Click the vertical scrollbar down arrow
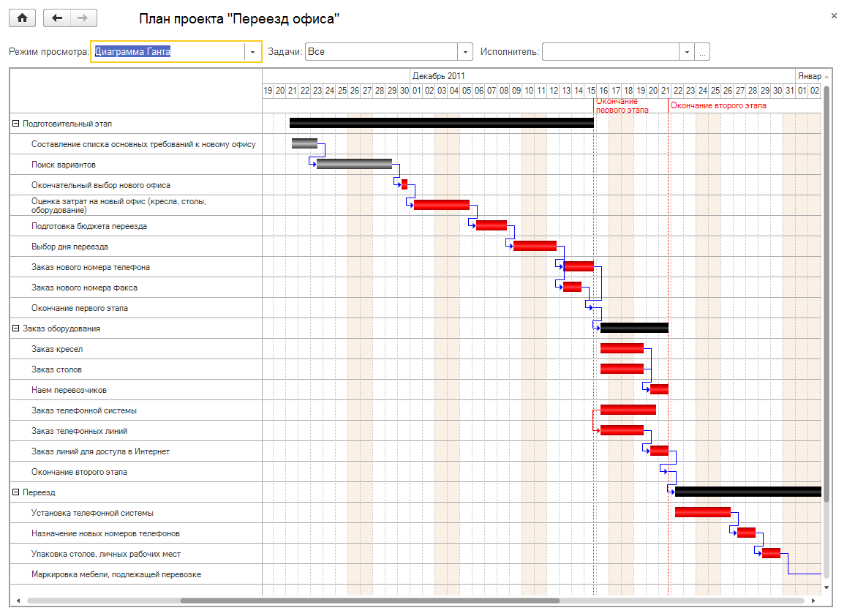Viewport: 847px width, 616px height. [x=827, y=587]
